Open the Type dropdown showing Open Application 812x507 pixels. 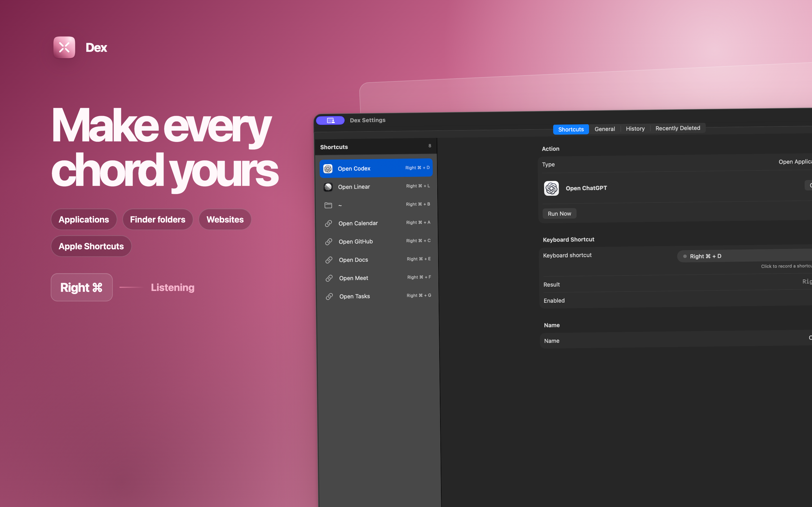[x=795, y=162]
